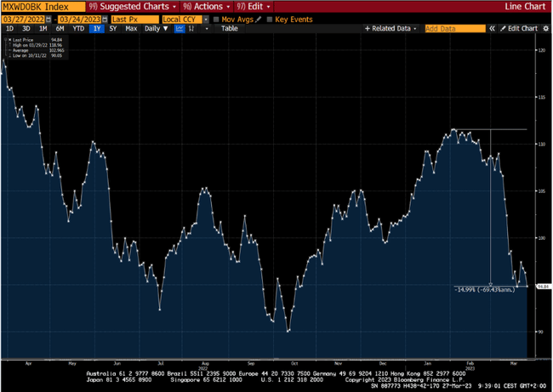Expand the Related Data dropdown
This screenshot has height=392, width=553.
point(391,29)
